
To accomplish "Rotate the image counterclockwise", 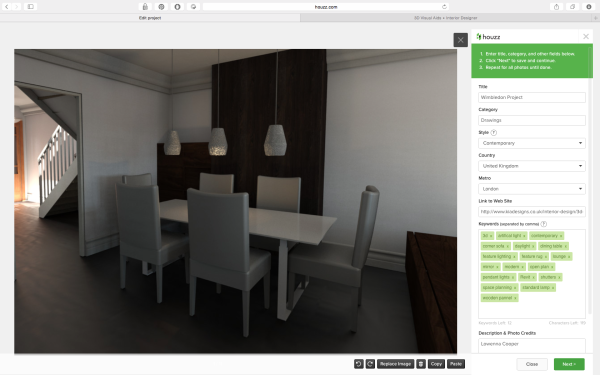I will (x=359, y=364).
